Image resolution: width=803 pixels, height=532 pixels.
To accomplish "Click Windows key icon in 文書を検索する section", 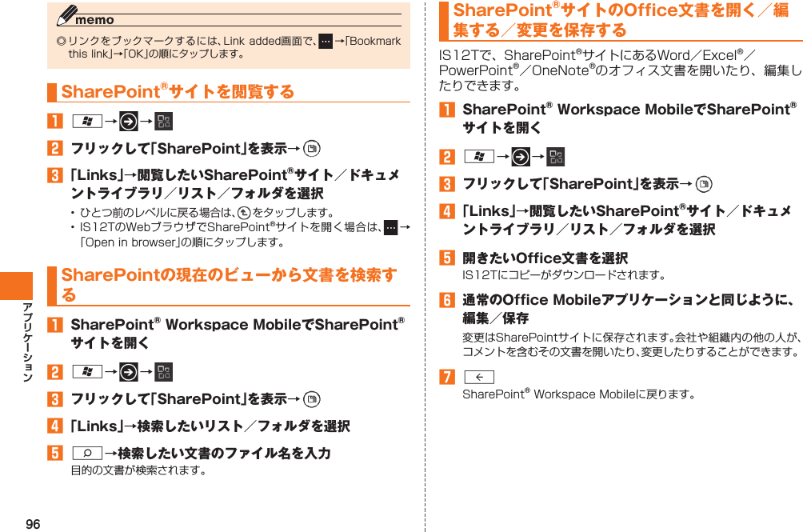I will click(87, 372).
